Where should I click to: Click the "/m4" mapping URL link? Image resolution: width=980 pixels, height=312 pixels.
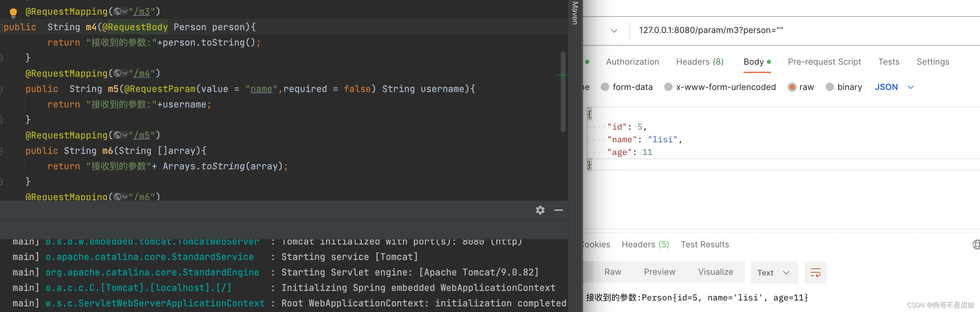141,73
